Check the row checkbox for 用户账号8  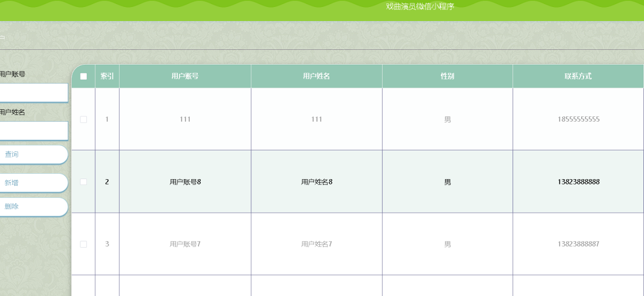tap(83, 181)
